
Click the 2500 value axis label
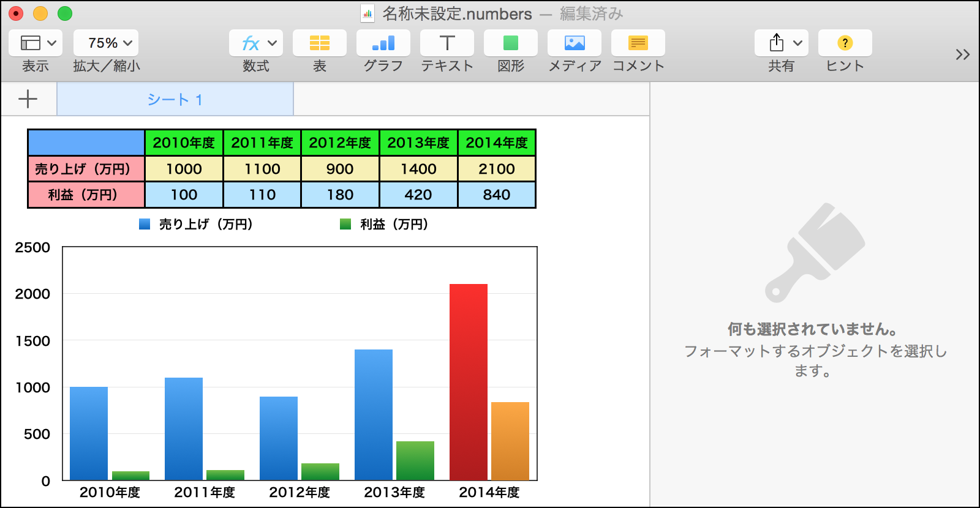pyautogui.click(x=32, y=247)
